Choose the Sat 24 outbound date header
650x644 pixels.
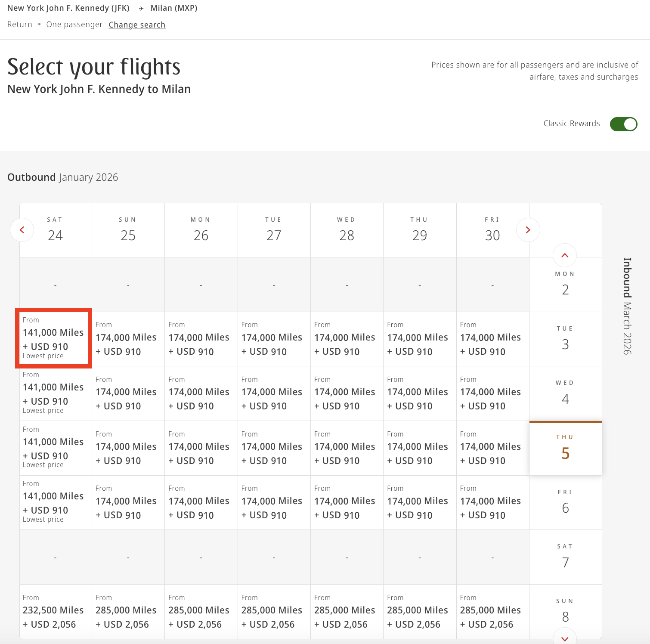(x=56, y=230)
